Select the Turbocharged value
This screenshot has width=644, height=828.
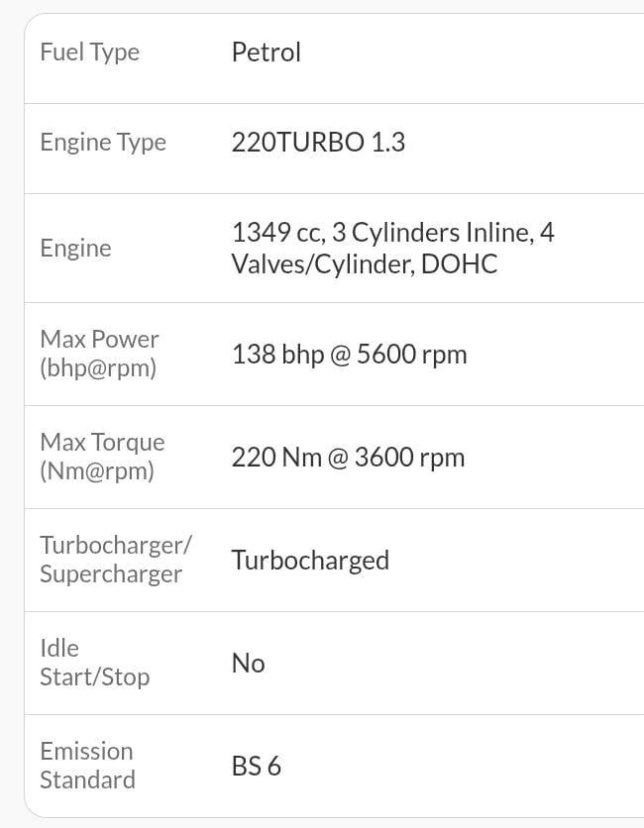point(310,561)
